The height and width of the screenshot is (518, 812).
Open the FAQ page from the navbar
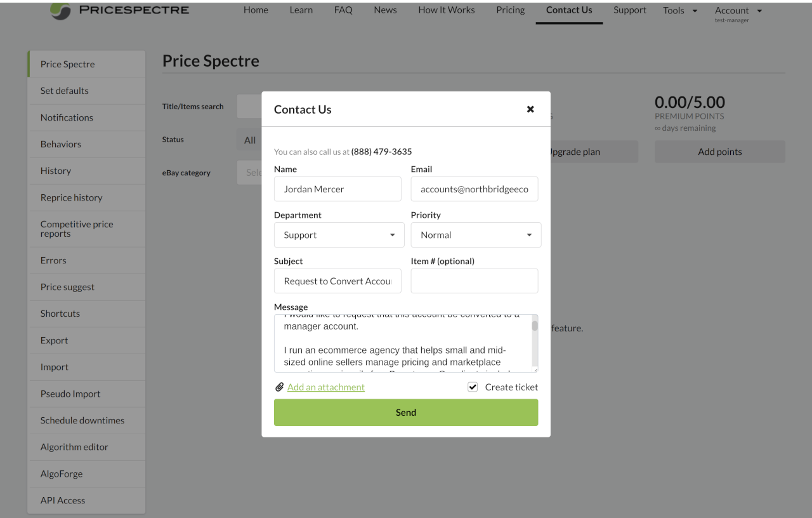343,10
